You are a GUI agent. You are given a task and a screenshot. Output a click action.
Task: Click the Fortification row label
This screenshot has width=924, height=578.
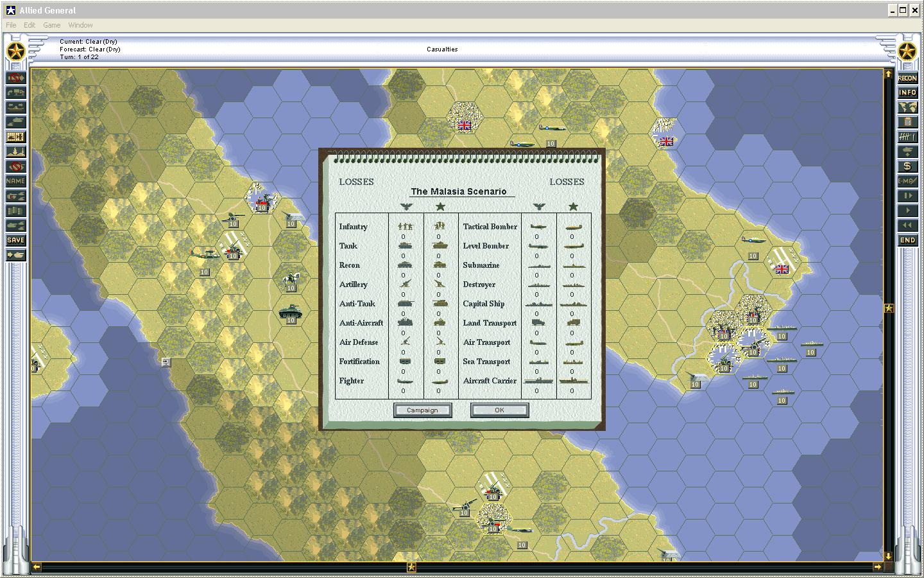click(359, 362)
